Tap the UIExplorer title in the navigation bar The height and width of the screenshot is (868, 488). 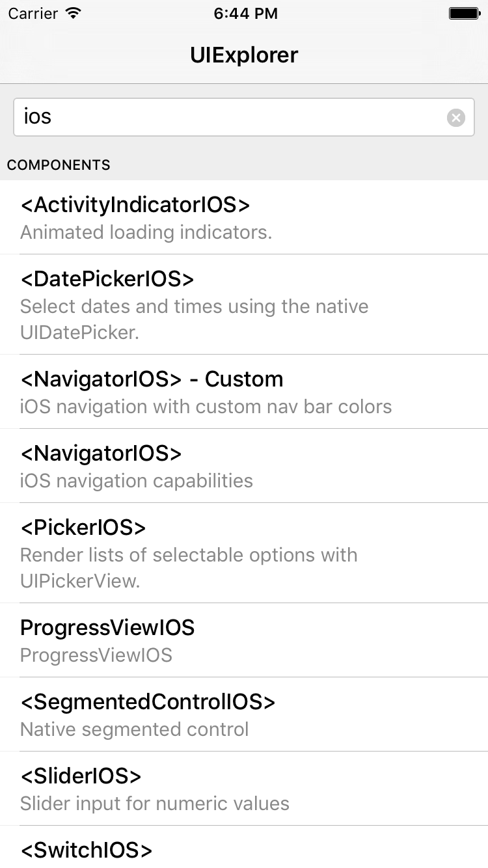coord(244,55)
